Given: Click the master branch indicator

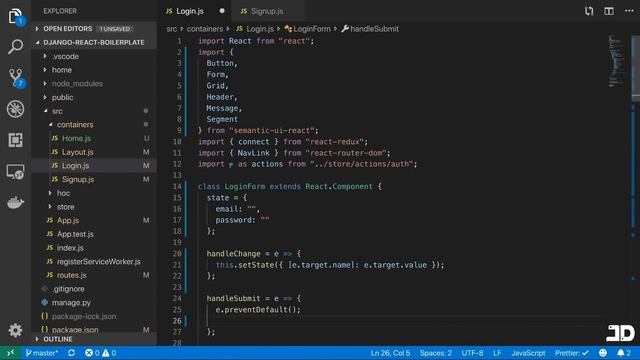Looking at the screenshot, I should (42, 353).
